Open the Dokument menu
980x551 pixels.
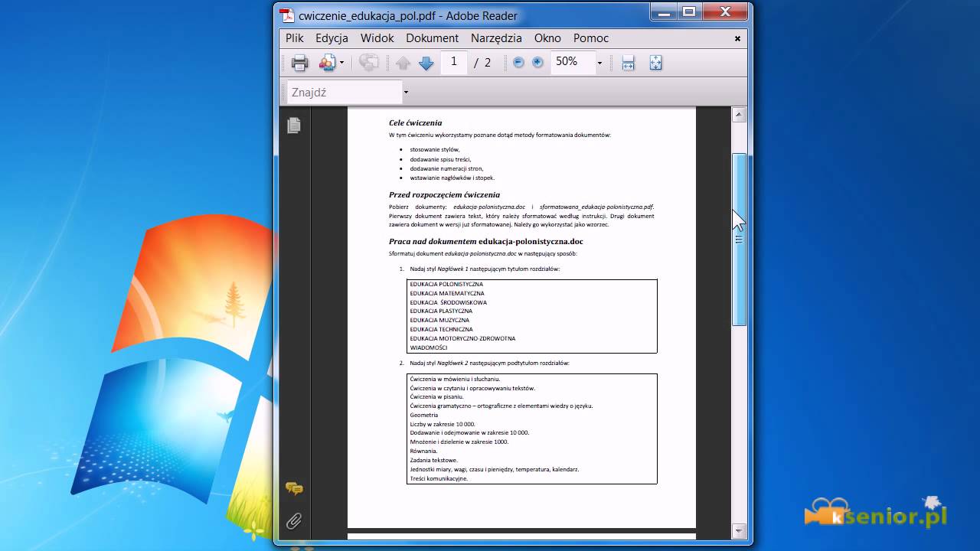click(432, 37)
